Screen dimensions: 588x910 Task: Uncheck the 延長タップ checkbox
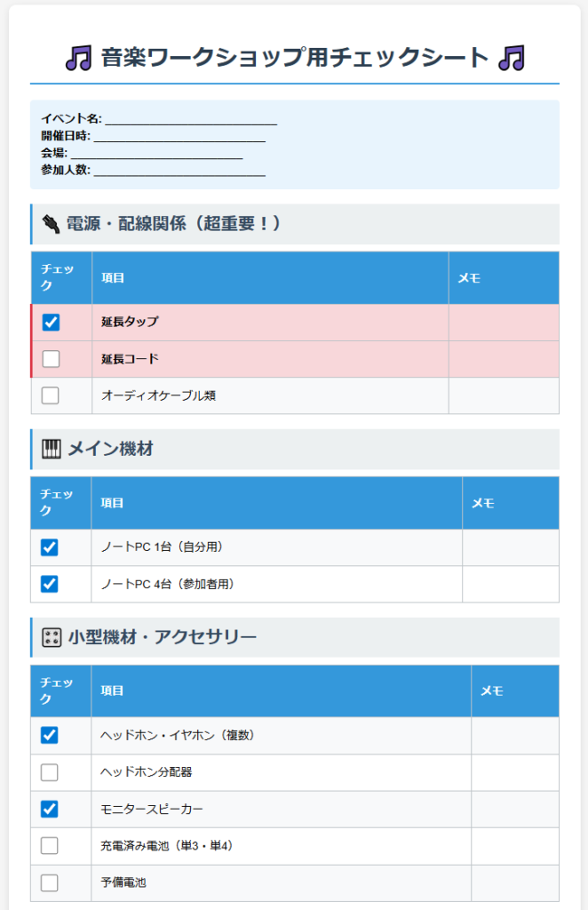coord(51,322)
